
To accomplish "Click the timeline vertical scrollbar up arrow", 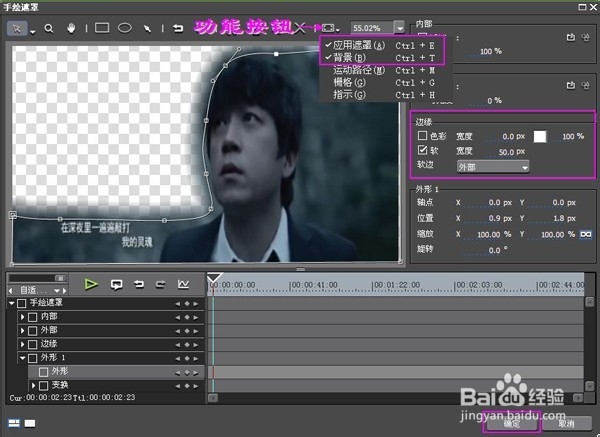I will pyautogui.click(x=590, y=301).
